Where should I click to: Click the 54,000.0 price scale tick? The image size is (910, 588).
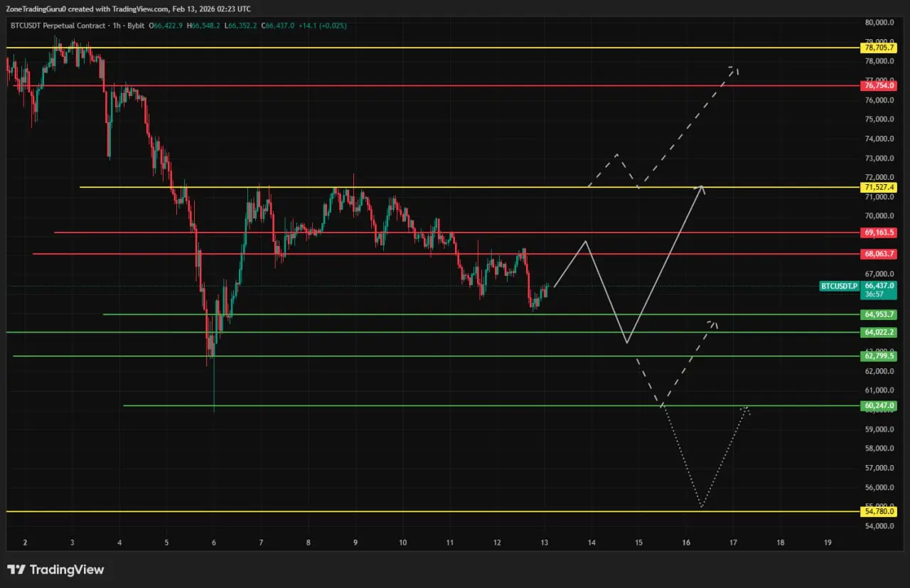click(x=879, y=526)
